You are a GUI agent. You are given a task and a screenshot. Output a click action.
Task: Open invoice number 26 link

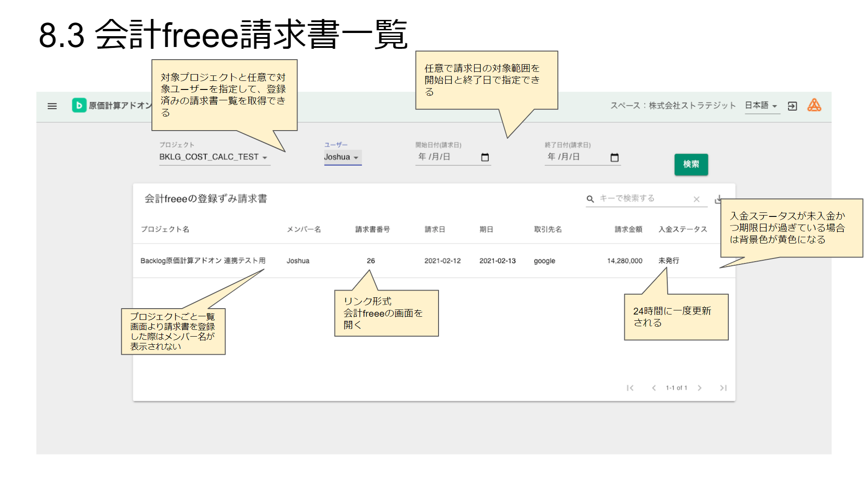coord(371,261)
